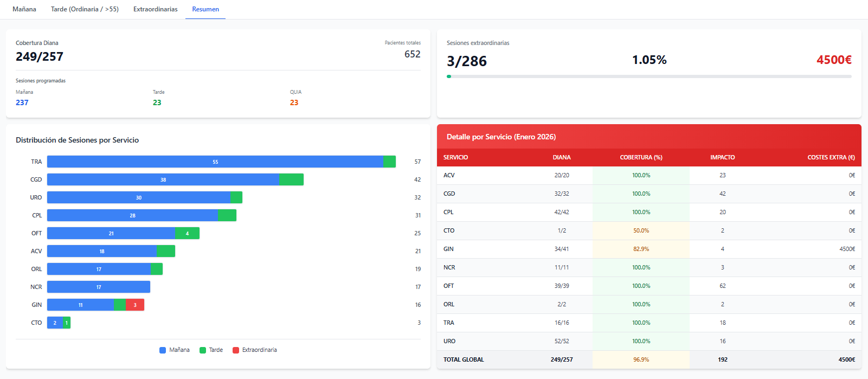
Task: Click the COSTES EXTRA (€) column header
Action: click(x=831, y=157)
